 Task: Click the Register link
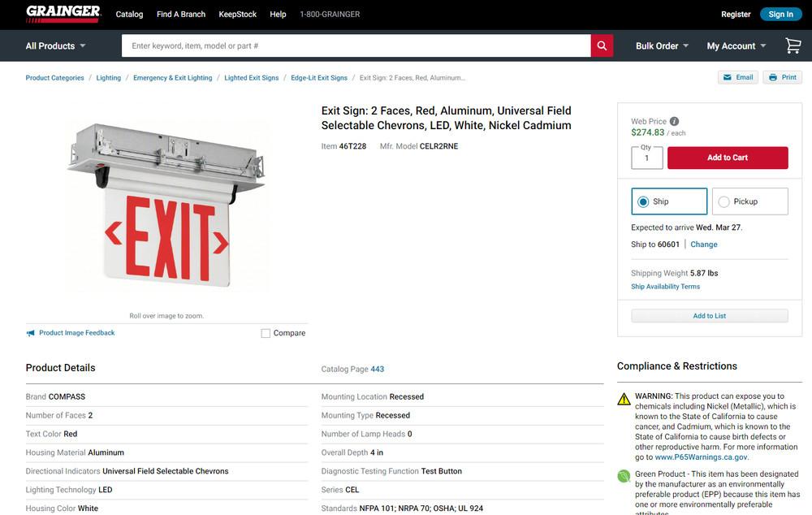click(736, 14)
